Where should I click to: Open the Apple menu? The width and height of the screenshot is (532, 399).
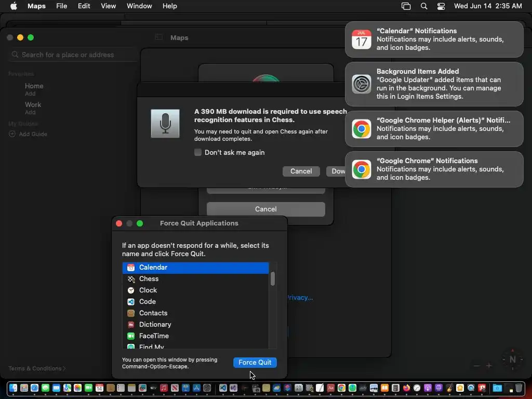14,6
